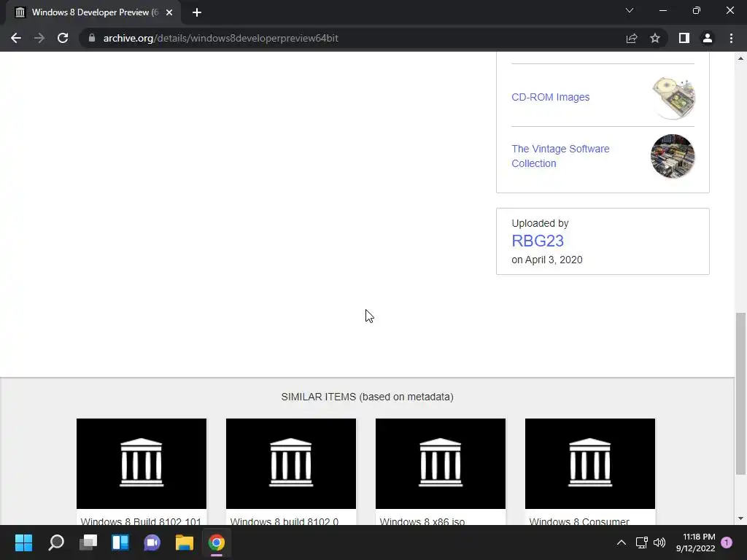The image size is (747, 560).
Task: Open the Chrome side panel
Action: [x=684, y=38]
